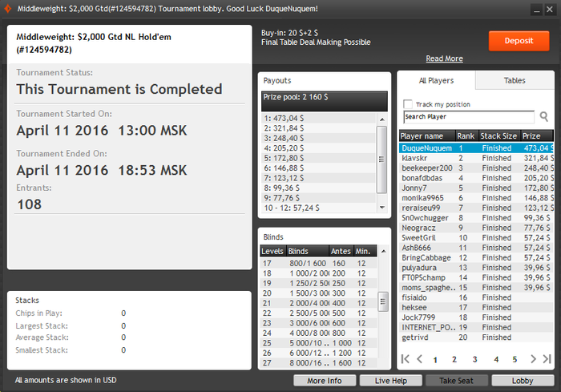Viewport: 561px width, 392px height.
Task: Click the More Info button
Action: click(325, 381)
